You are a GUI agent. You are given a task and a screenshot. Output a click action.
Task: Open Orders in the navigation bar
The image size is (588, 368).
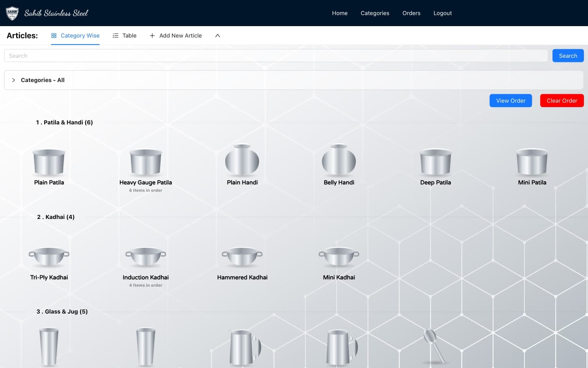pyautogui.click(x=411, y=13)
